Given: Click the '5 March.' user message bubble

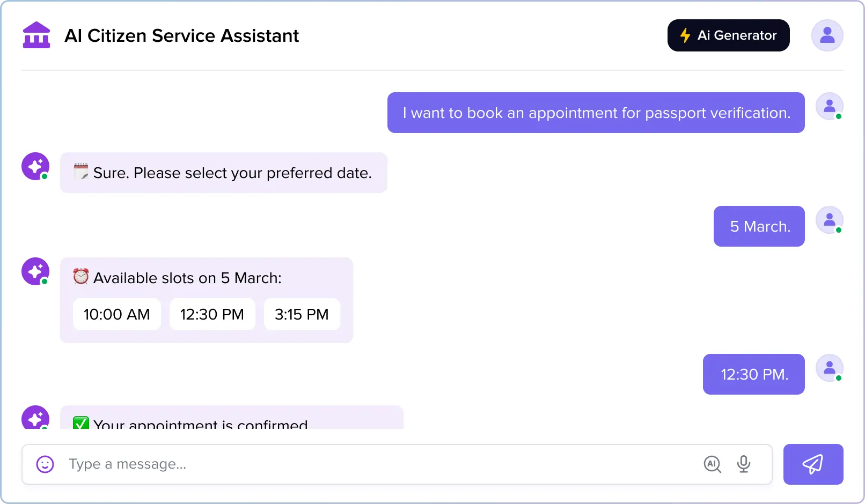Looking at the screenshot, I should tap(759, 226).
